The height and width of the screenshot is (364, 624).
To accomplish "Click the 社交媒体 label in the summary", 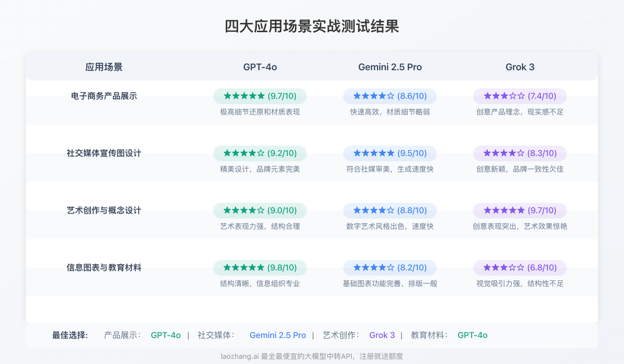I will point(216,335).
